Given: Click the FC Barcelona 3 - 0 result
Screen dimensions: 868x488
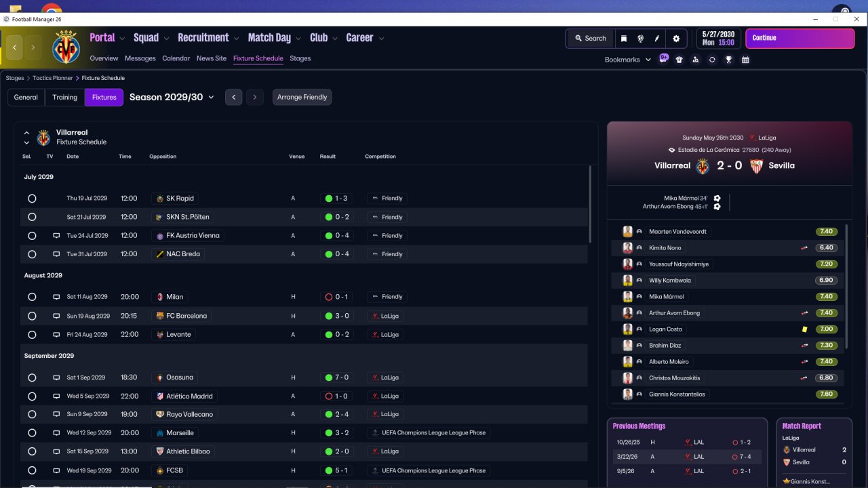Looking at the screenshot, I should 338,316.
